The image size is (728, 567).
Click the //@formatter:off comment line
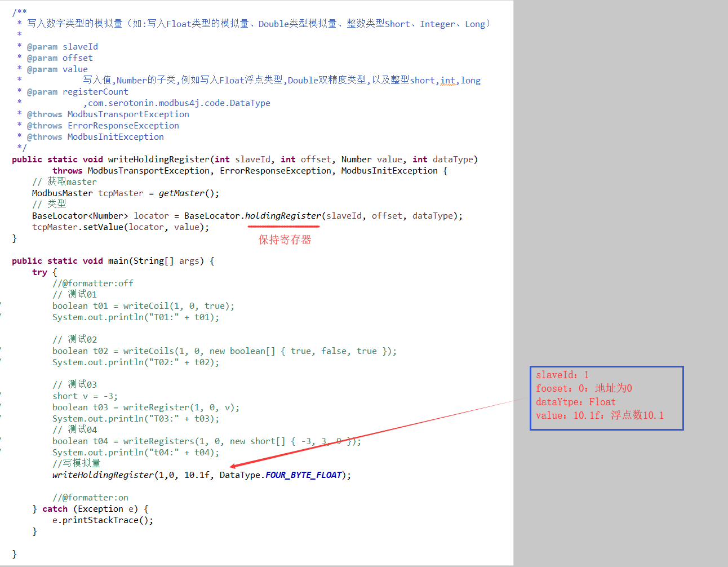click(93, 283)
